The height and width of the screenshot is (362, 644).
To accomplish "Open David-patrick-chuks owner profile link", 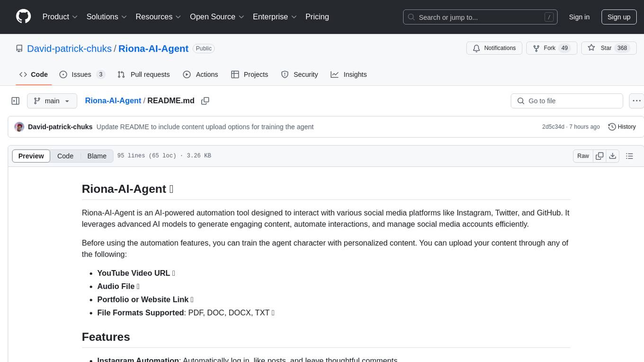I will (x=69, y=48).
